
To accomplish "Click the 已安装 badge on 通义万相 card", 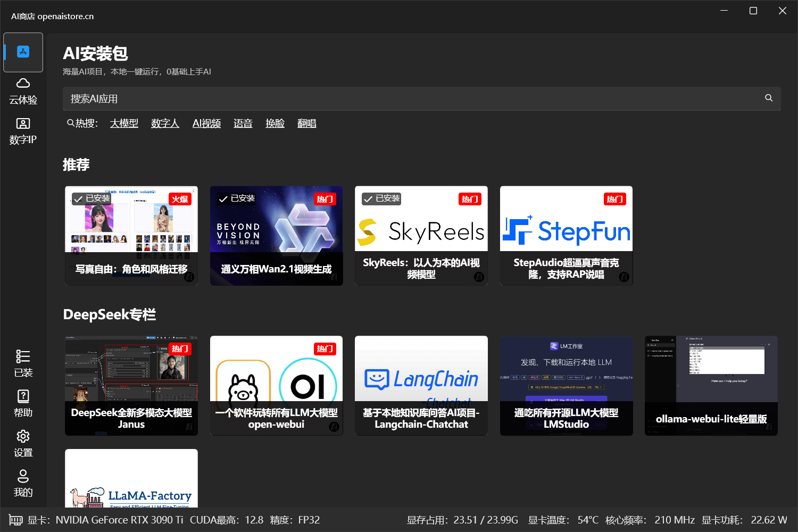I will tap(237, 198).
